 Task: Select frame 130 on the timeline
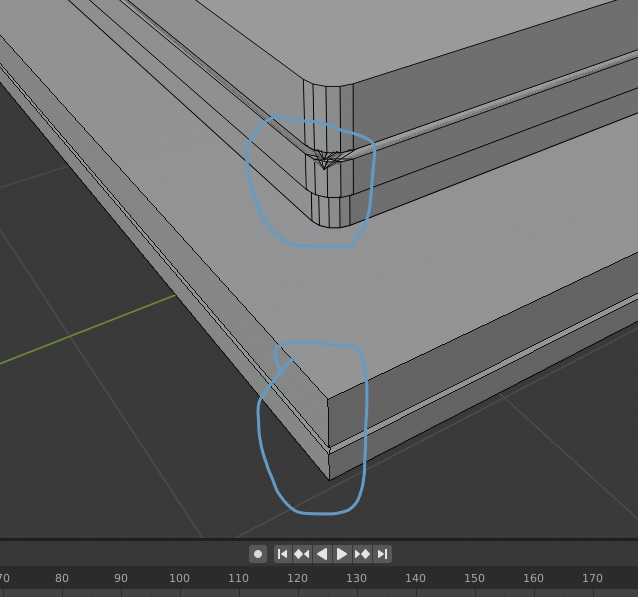tap(356, 578)
